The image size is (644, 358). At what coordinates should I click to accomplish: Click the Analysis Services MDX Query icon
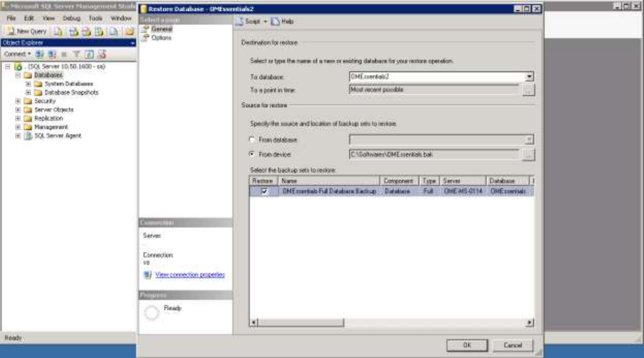pyautogui.click(x=74, y=31)
